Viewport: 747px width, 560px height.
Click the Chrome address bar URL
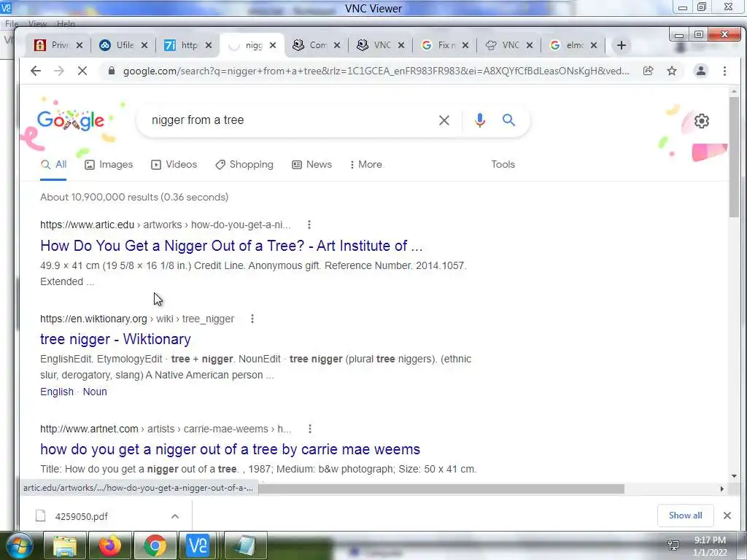point(376,71)
